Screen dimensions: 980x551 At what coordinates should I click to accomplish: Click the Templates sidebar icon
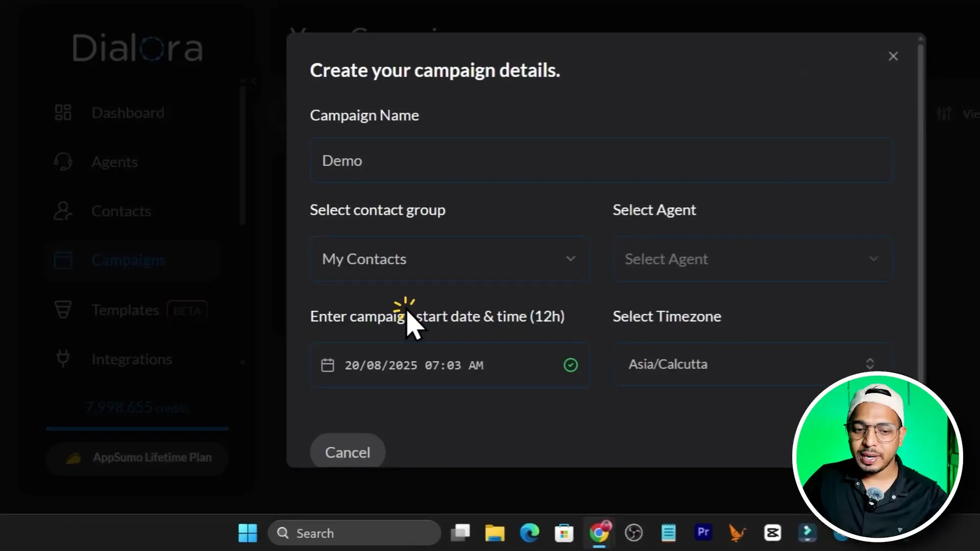pos(63,310)
